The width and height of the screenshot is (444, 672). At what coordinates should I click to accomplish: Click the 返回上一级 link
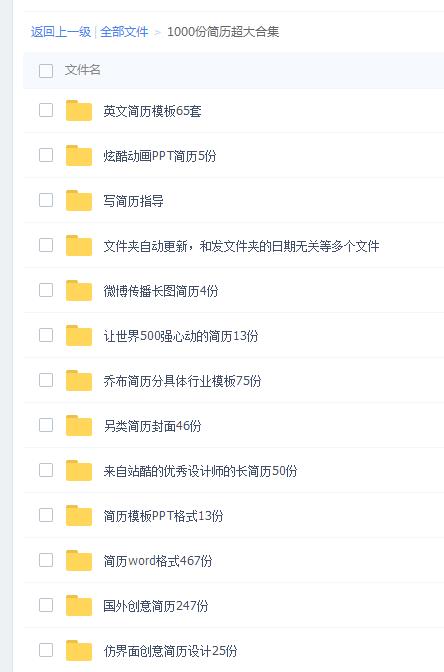pyautogui.click(x=61, y=32)
